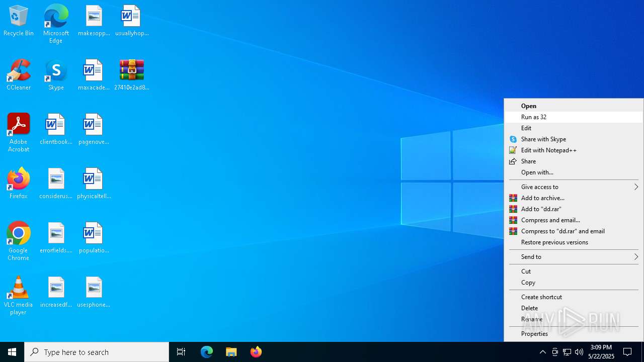The width and height of the screenshot is (644, 362).
Task: Open the VLC media player shortcut
Action: tap(19, 296)
